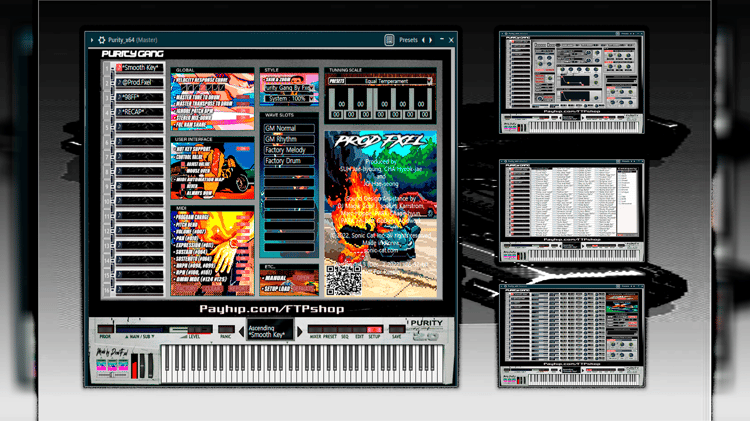Open the bottom mixer view thumbnail

(572, 335)
